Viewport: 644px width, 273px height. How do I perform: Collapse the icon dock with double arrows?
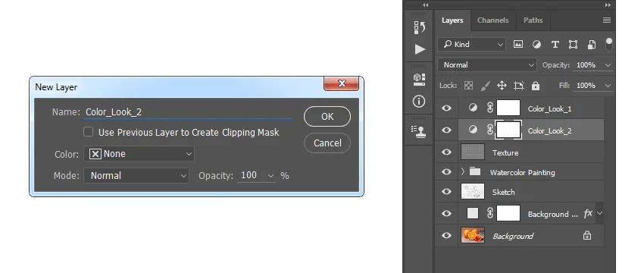coord(426,5)
